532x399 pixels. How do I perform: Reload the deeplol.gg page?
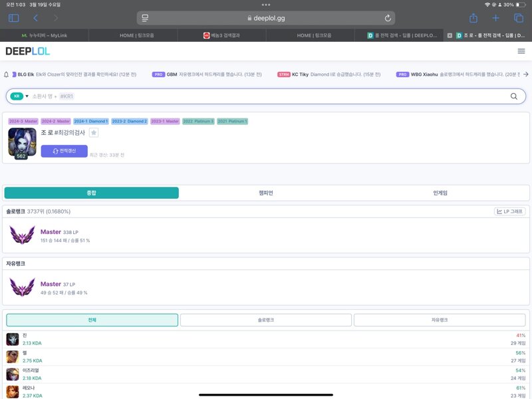(x=388, y=18)
